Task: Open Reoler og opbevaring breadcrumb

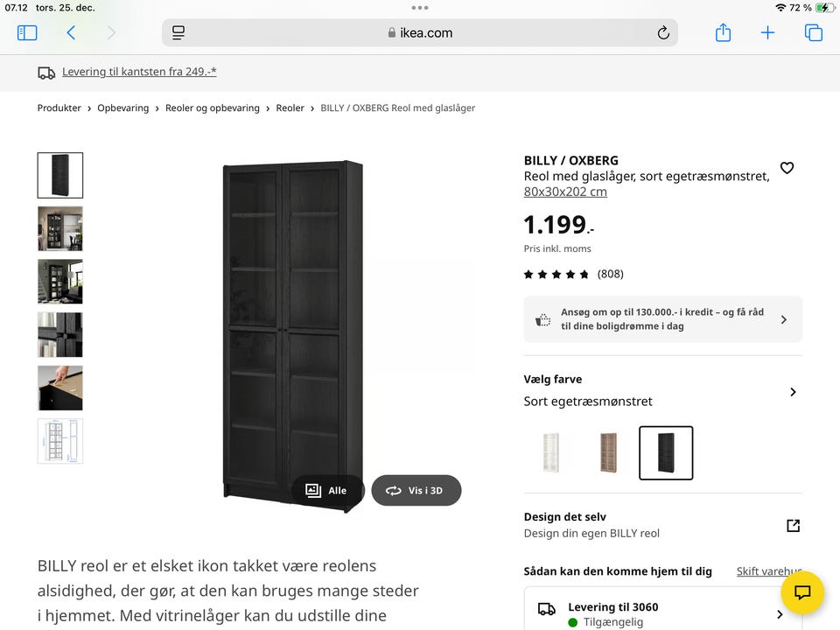Action: coord(213,108)
